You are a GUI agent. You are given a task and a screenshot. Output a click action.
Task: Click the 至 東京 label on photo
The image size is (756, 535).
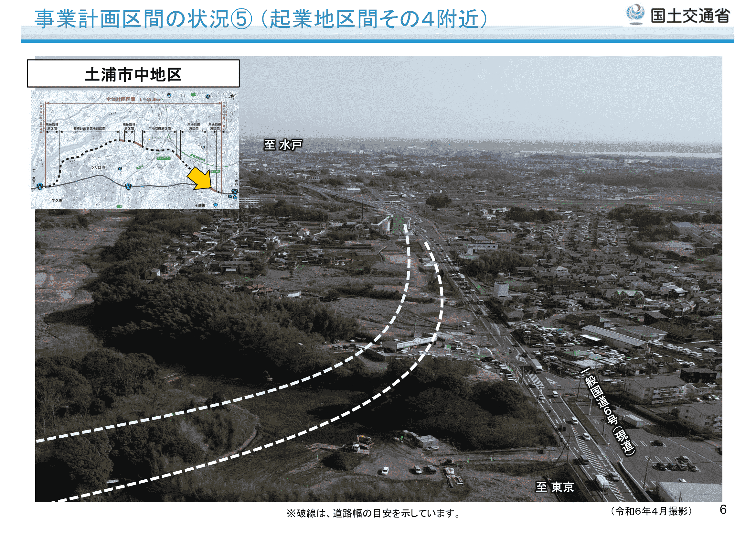(555, 487)
